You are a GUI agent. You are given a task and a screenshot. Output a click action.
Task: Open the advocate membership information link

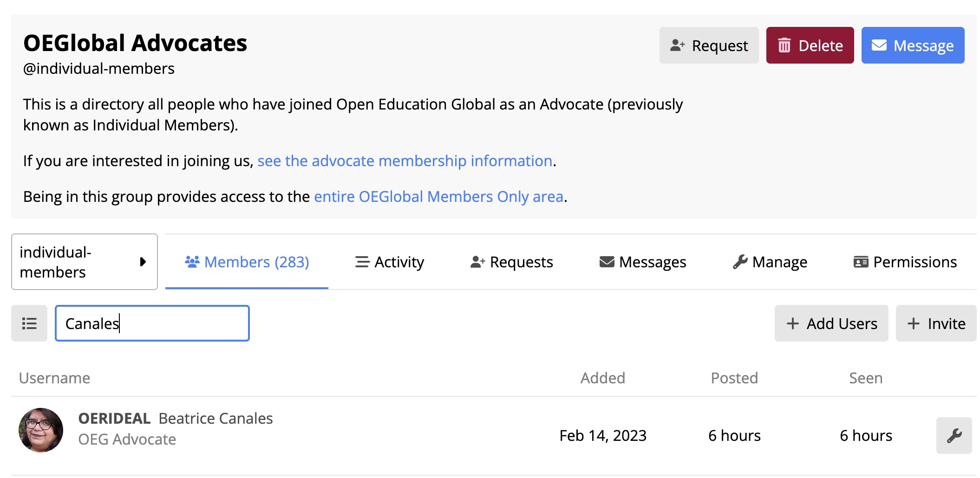405,161
